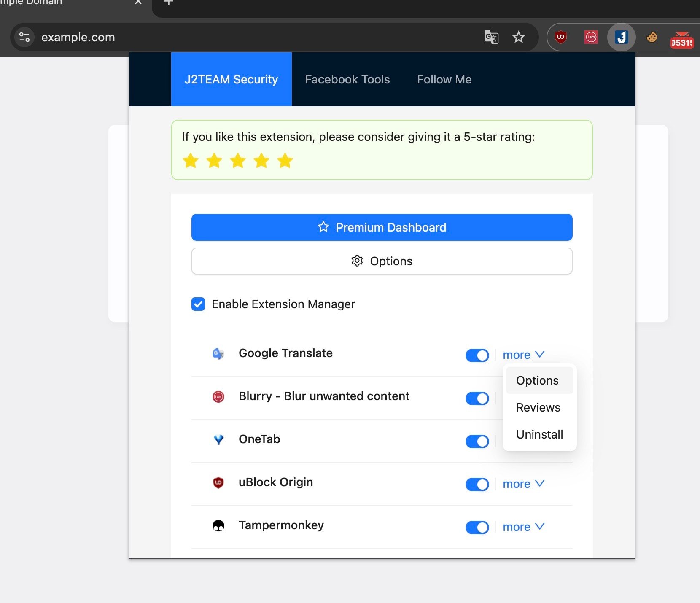Click the mail checker extension icon
Screen dimensions: 700x603
(x=682, y=40)
